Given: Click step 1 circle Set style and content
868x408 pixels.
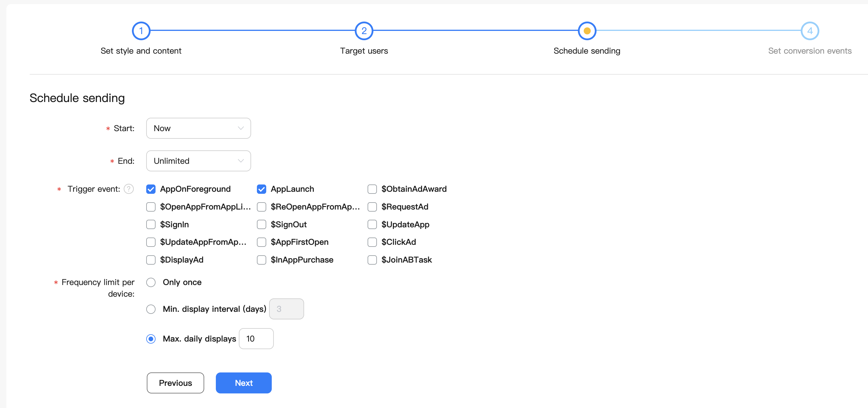Looking at the screenshot, I should [141, 31].
